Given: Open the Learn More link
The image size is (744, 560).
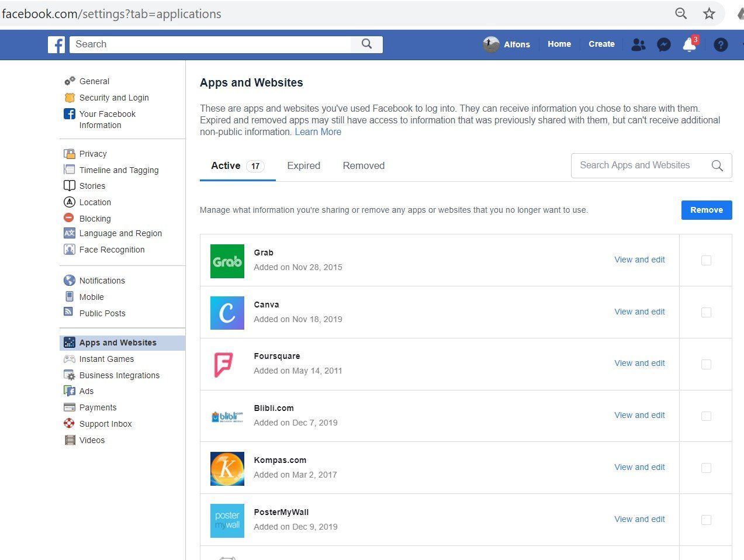Looking at the screenshot, I should [x=318, y=132].
